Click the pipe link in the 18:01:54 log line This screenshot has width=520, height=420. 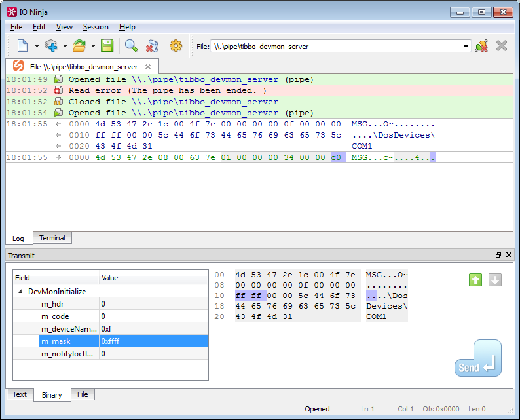pyautogui.click(x=205, y=113)
